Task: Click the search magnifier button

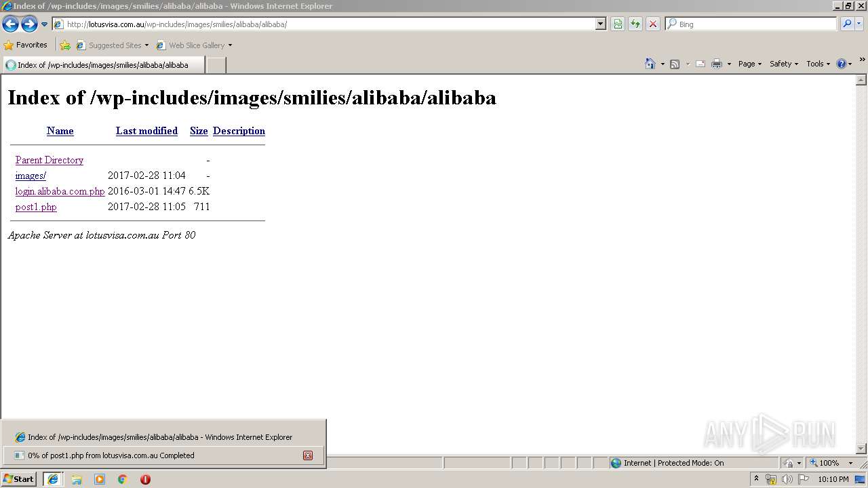Action: 846,24
